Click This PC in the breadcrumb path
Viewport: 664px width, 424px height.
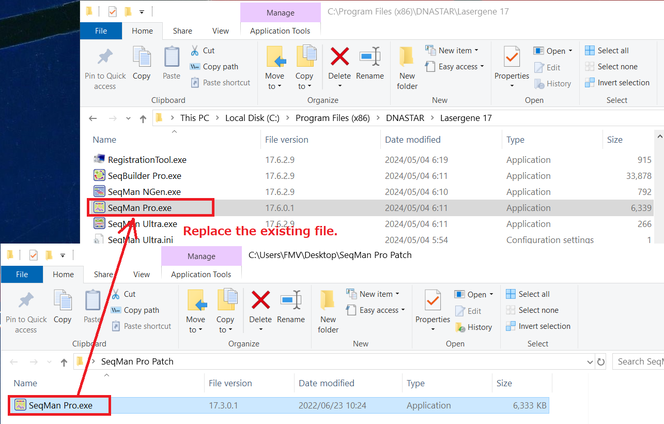click(x=194, y=118)
